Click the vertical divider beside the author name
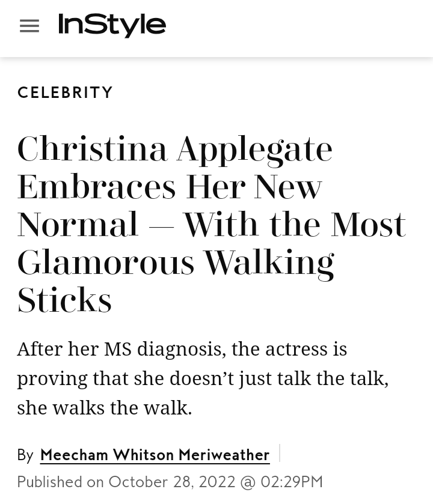Screen dimensions: 433x504 [x=280, y=453]
